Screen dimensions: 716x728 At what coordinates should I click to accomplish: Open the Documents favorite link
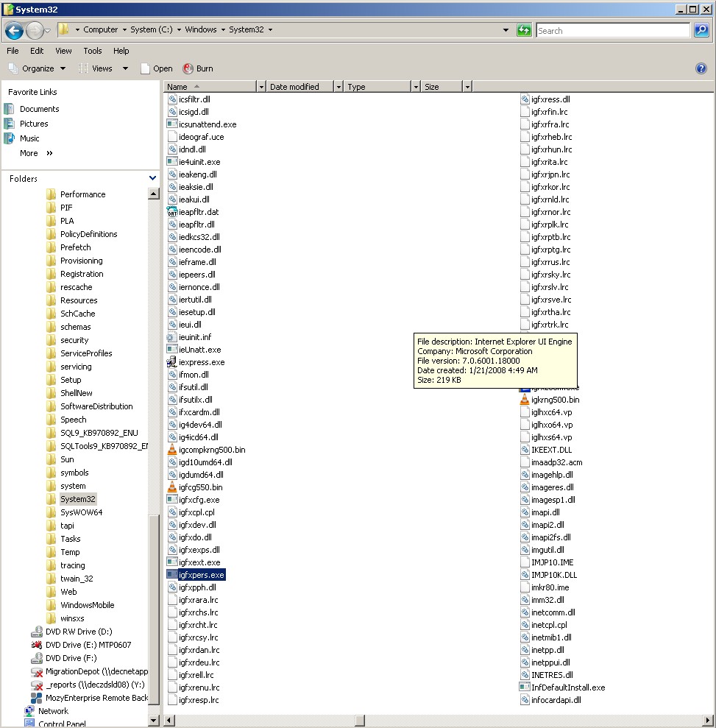39,109
